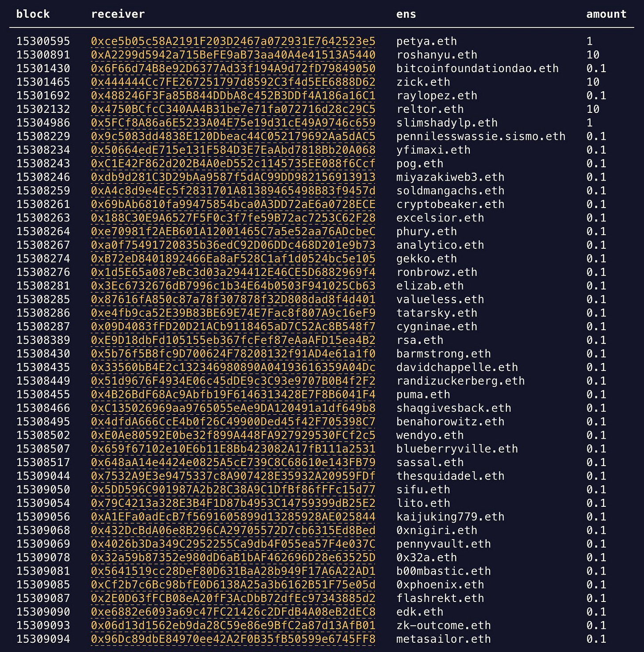Screen dimensions: 644x652
Task: Click the ENS name tatarsky.eth
Action: (437, 313)
